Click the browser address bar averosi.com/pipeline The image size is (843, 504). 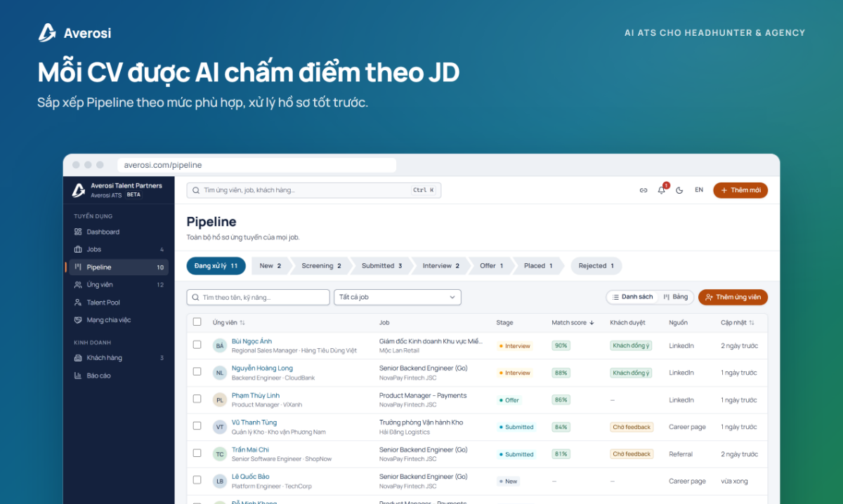click(x=256, y=165)
